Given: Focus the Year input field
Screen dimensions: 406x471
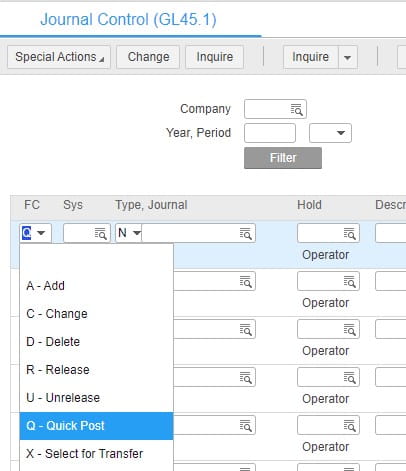Looking at the screenshot, I should (270, 133).
